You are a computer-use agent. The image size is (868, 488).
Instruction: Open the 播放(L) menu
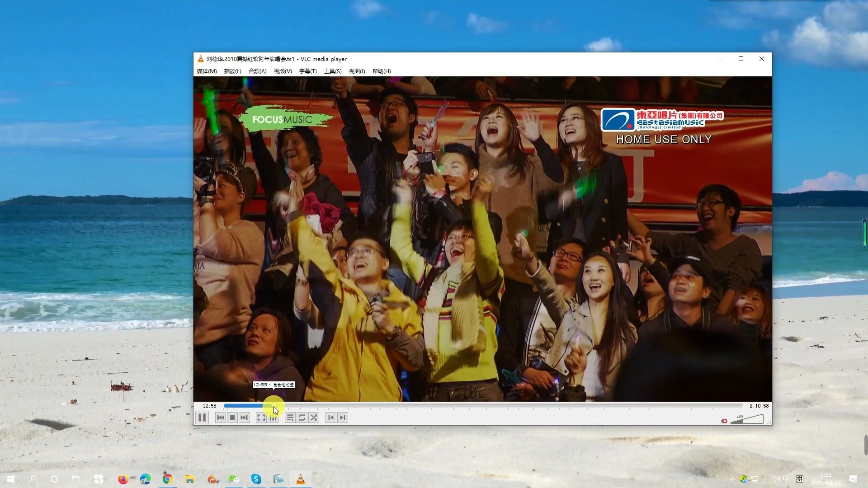tap(232, 71)
